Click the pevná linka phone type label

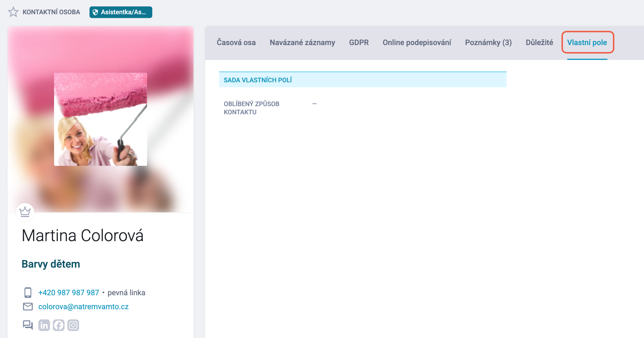[126, 293]
